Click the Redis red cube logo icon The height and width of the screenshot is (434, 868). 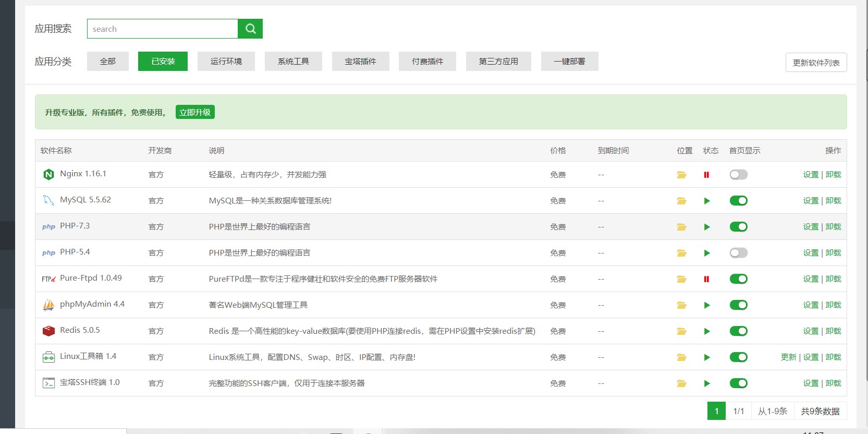tap(48, 331)
